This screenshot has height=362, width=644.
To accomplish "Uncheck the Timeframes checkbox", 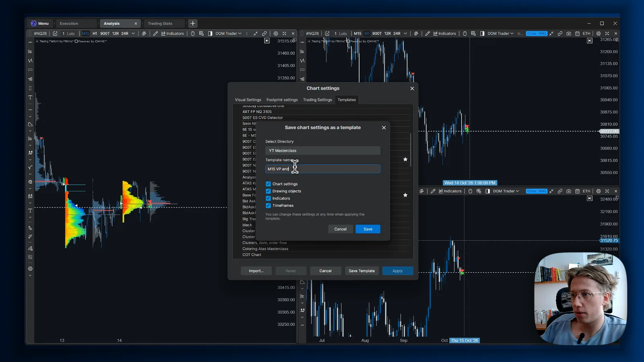I will click(268, 206).
